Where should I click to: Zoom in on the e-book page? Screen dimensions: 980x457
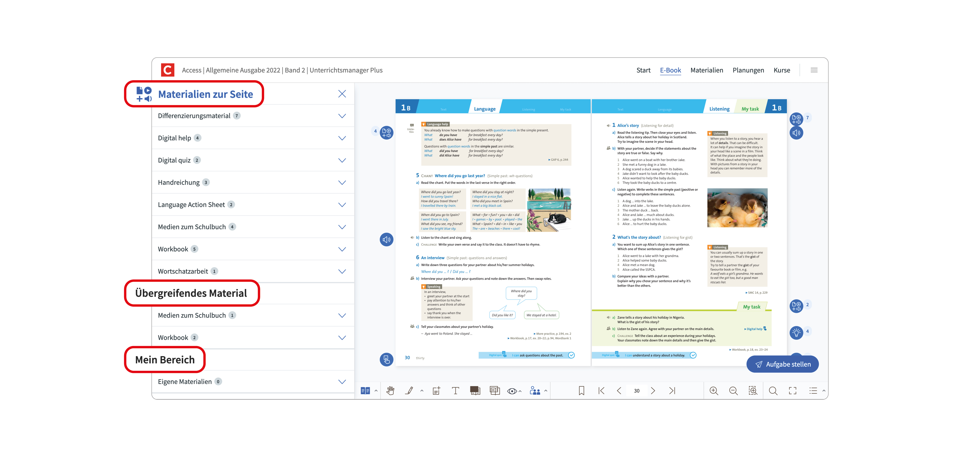714,390
